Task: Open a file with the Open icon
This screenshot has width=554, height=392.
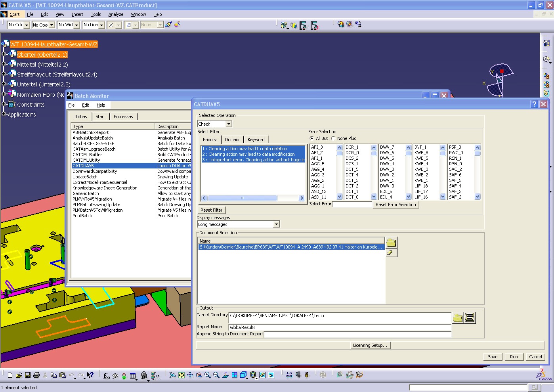Action: pos(19,375)
